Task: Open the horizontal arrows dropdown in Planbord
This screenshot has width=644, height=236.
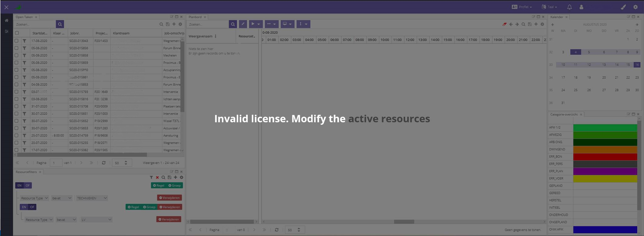Action: [271, 24]
